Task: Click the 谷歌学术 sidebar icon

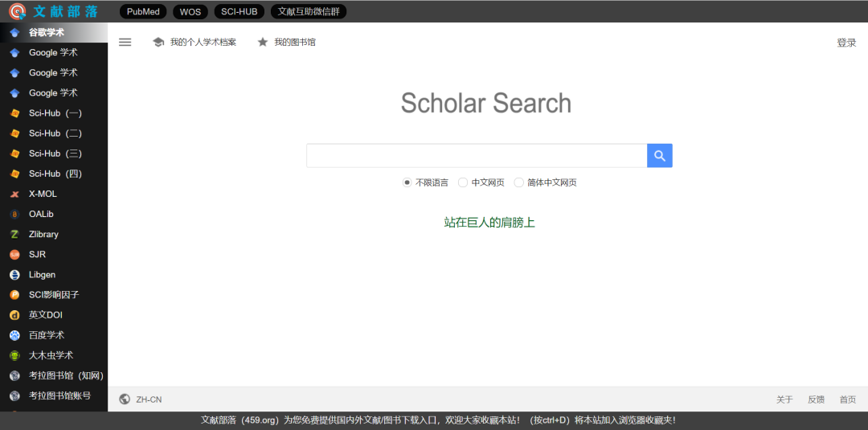Action: 15,33
